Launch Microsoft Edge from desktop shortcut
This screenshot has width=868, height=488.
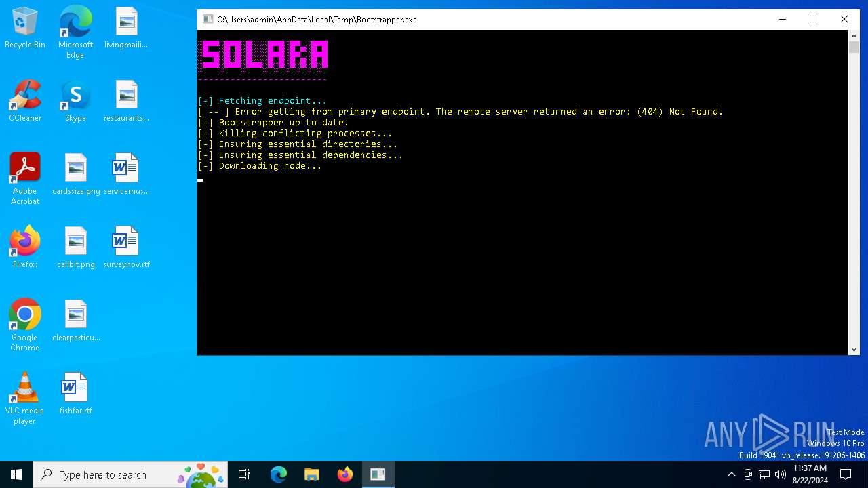click(x=75, y=33)
